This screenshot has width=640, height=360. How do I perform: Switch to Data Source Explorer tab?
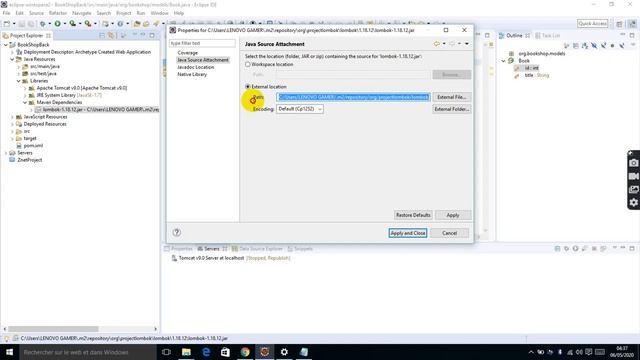257,249
